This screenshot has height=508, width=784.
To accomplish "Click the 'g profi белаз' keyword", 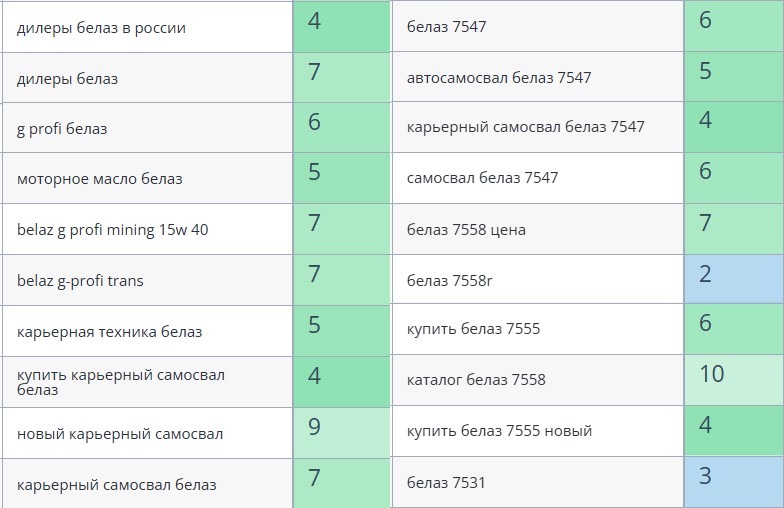I will pos(62,129).
